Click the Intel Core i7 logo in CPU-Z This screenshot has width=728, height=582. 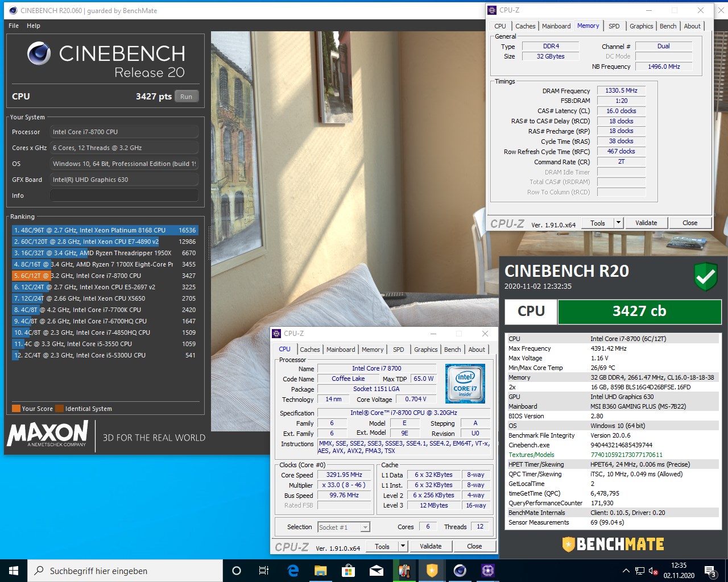465,384
